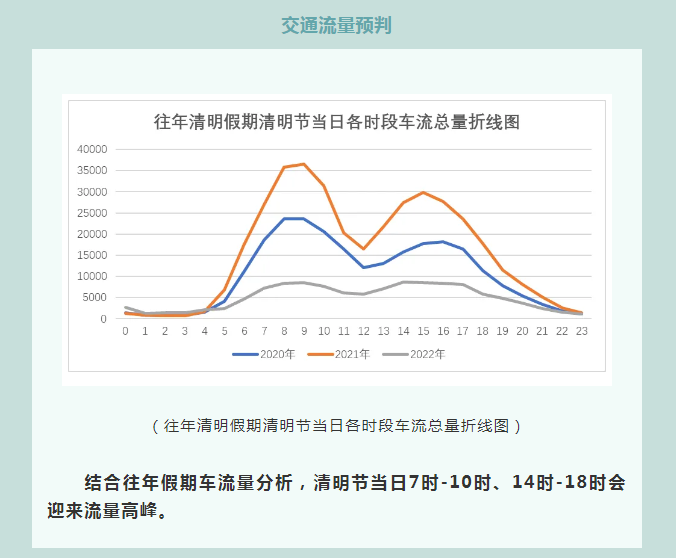
Task: Click the hour 0 label on the x-axis
Action: coord(125,331)
